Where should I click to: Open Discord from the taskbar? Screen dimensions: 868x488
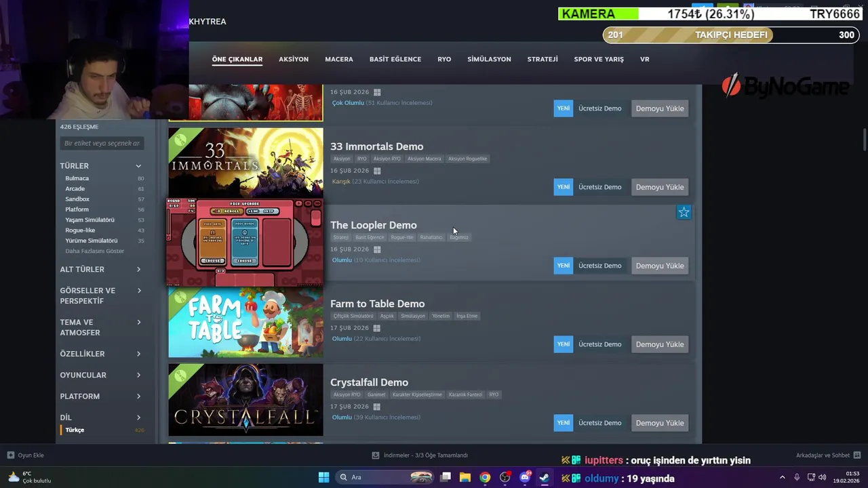tap(524, 477)
